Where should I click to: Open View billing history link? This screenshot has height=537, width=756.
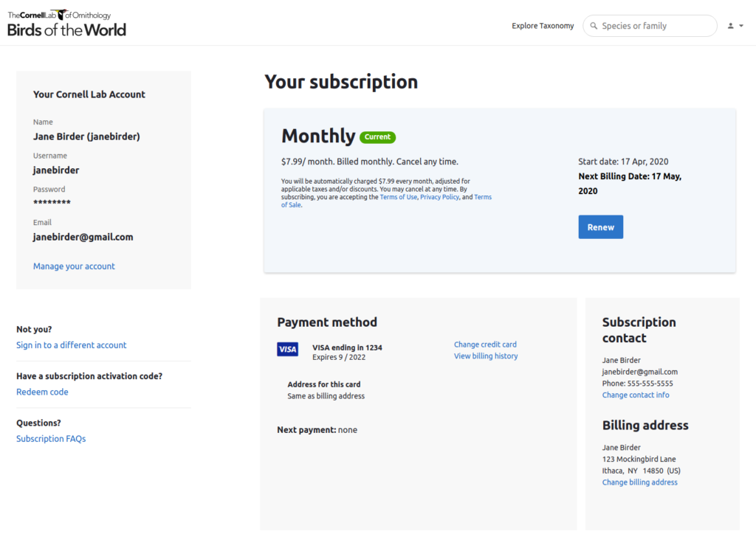(486, 356)
